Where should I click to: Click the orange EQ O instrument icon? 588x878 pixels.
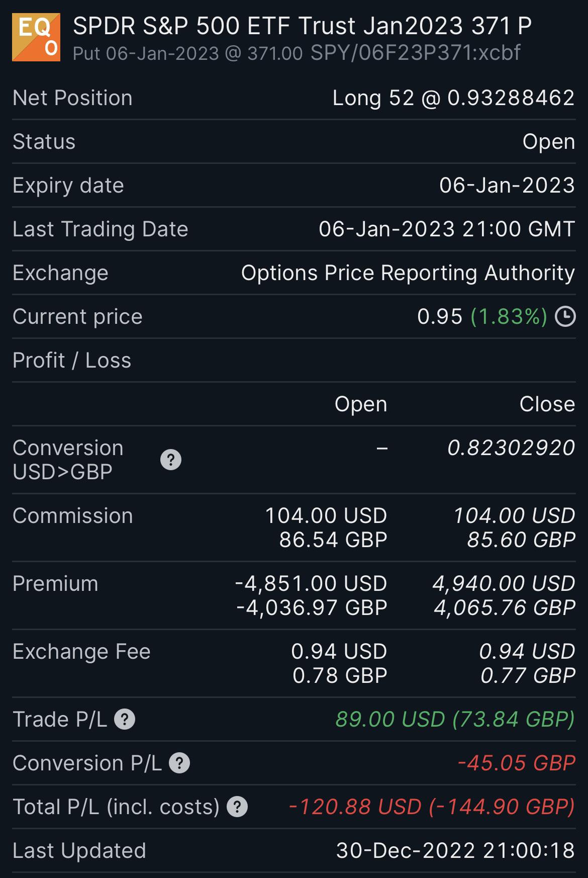point(36,38)
